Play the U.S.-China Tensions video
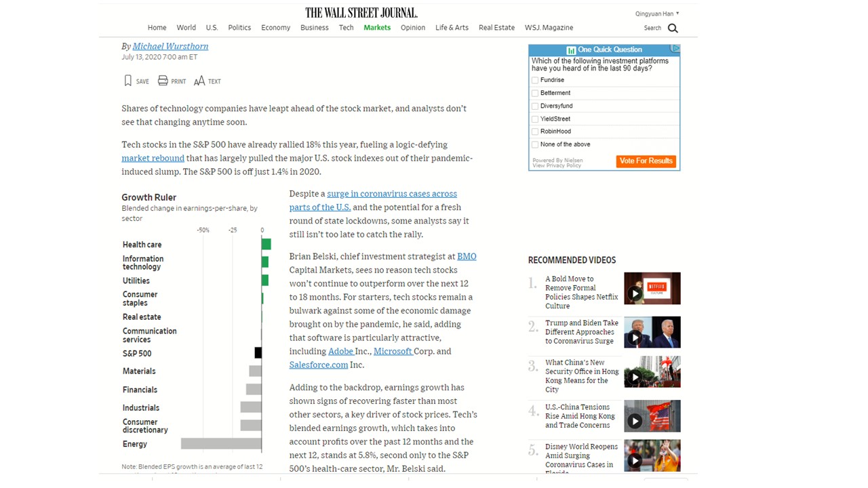This screenshot has height=488, width=868. pyautogui.click(x=635, y=422)
